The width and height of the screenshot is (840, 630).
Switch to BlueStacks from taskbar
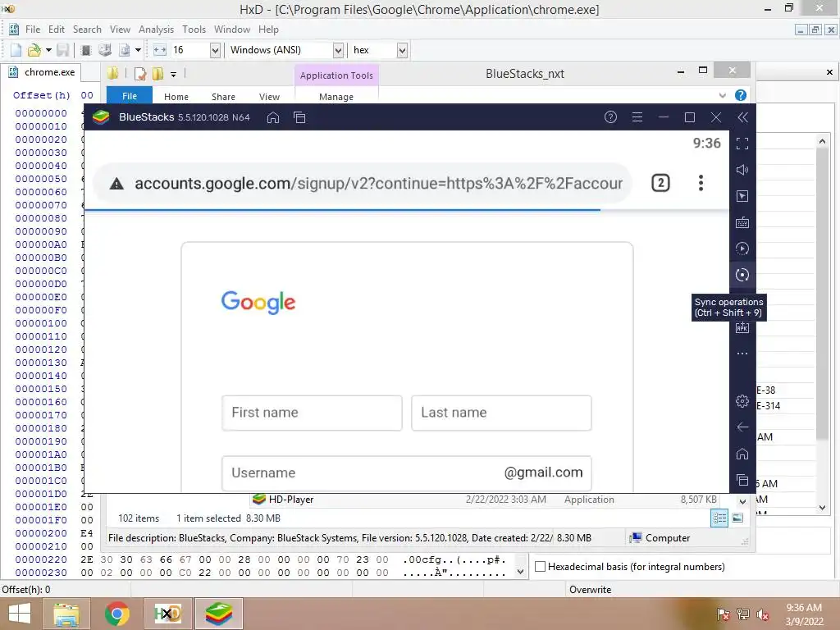(x=219, y=614)
